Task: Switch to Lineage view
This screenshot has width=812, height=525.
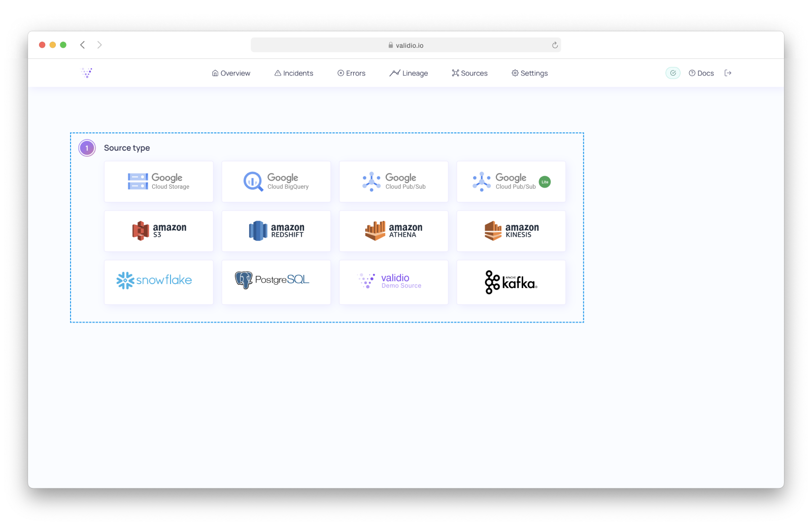Action: [x=409, y=73]
